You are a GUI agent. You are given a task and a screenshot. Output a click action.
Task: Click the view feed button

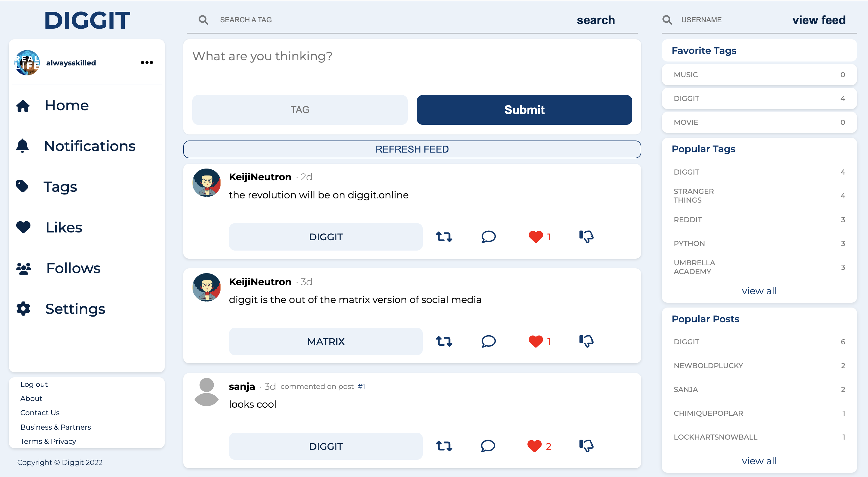coord(819,20)
